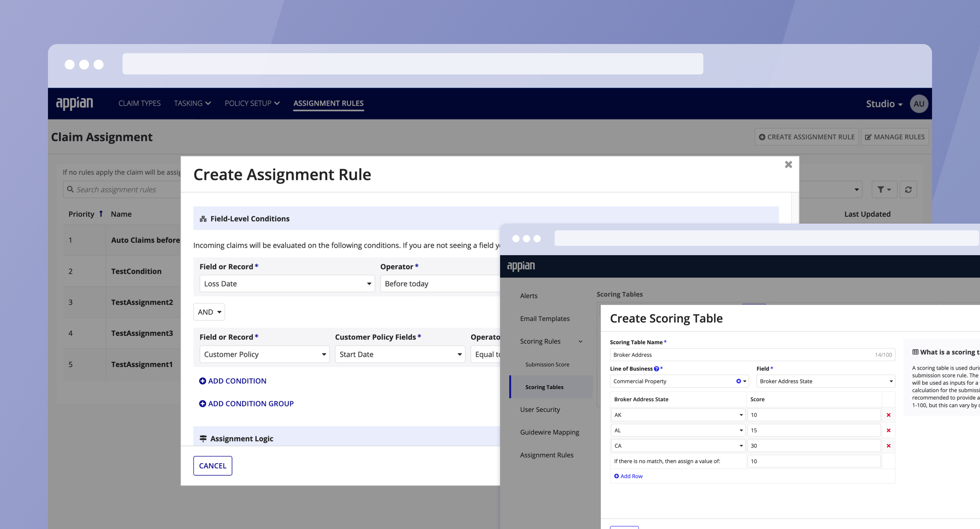Close the Create Assignment Rule dialog
This screenshot has height=529, width=980.
pos(788,165)
